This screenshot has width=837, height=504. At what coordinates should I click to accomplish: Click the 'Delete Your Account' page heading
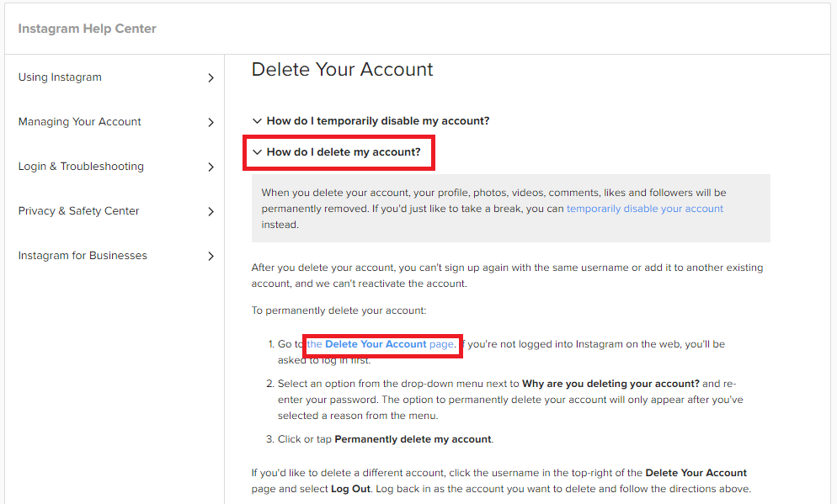click(x=342, y=69)
